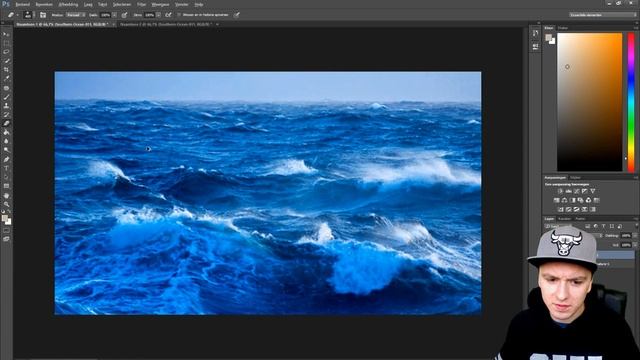Open the Selecteren menu
The width and height of the screenshot is (640, 360).
coord(122,4)
